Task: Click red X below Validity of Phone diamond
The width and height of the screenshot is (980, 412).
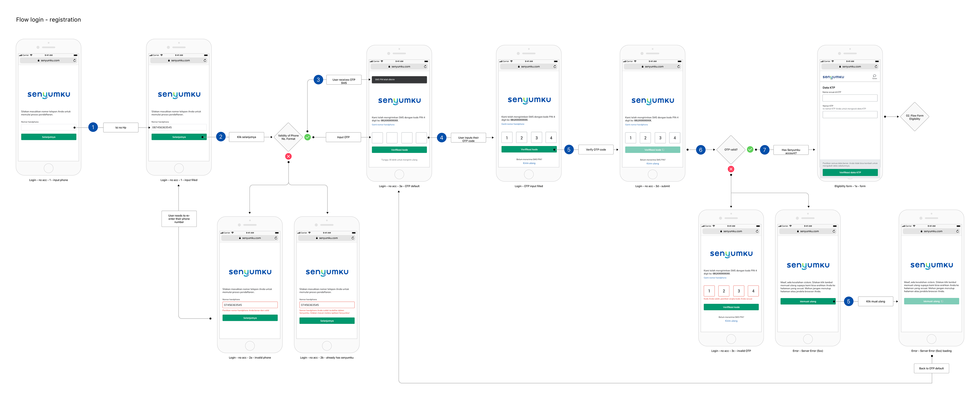Action: pyautogui.click(x=288, y=156)
